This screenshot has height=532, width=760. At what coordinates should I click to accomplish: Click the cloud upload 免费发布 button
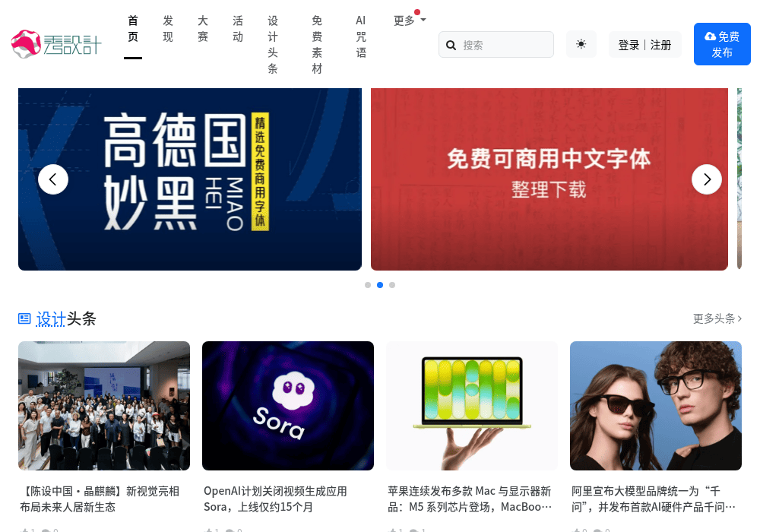click(x=722, y=44)
